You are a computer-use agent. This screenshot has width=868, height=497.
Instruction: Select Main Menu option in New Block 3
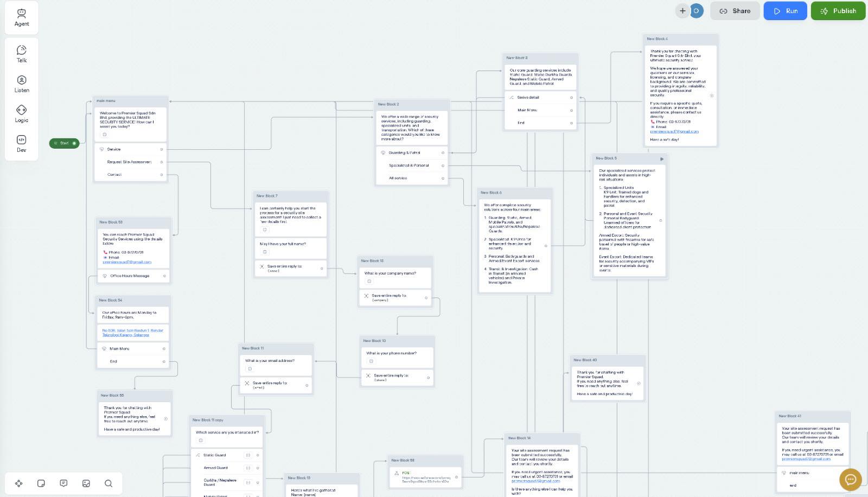540,110
